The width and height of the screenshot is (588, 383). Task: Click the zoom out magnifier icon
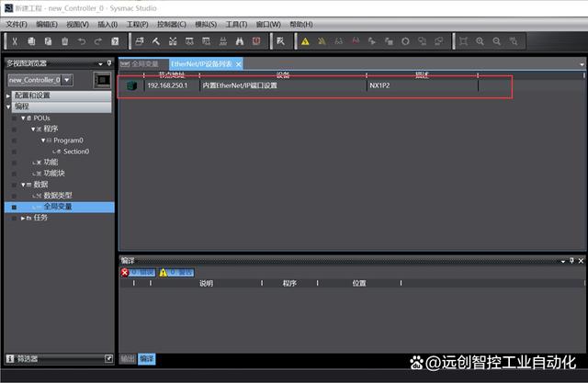(497, 41)
